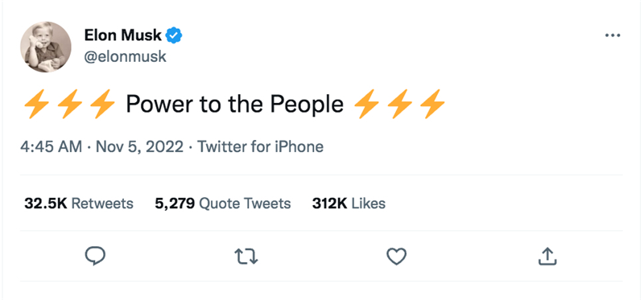The height and width of the screenshot is (300, 644).
Task: View the 312K Likes list
Action: [x=349, y=203]
